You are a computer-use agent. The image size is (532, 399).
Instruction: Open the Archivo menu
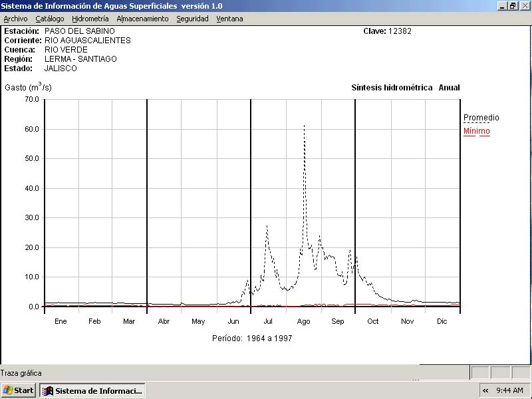coord(15,19)
